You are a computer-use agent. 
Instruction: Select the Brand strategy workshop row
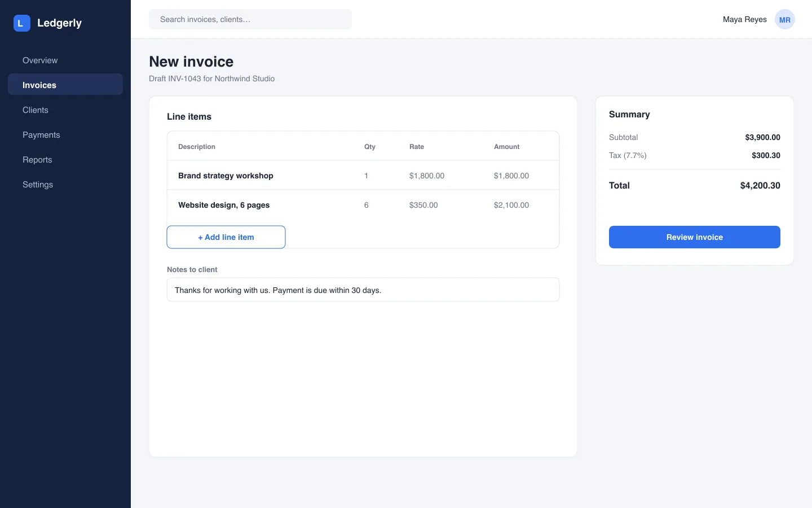(x=363, y=176)
